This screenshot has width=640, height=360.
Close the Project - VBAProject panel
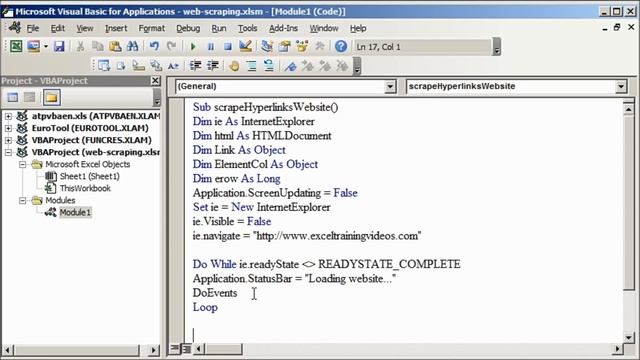(x=156, y=81)
